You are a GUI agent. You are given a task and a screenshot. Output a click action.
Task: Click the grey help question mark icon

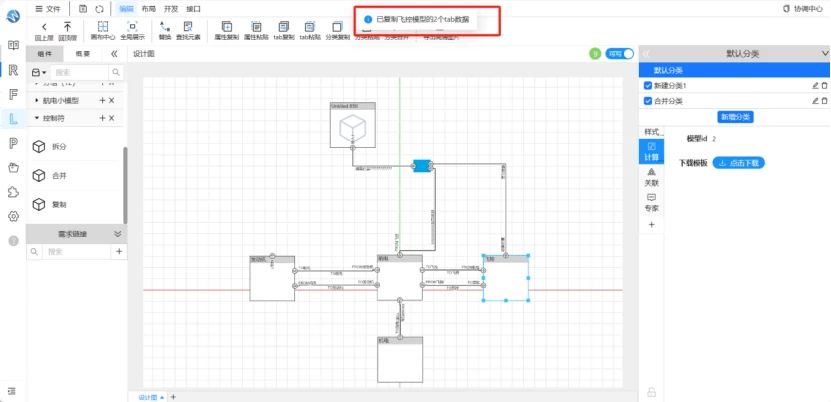13,240
